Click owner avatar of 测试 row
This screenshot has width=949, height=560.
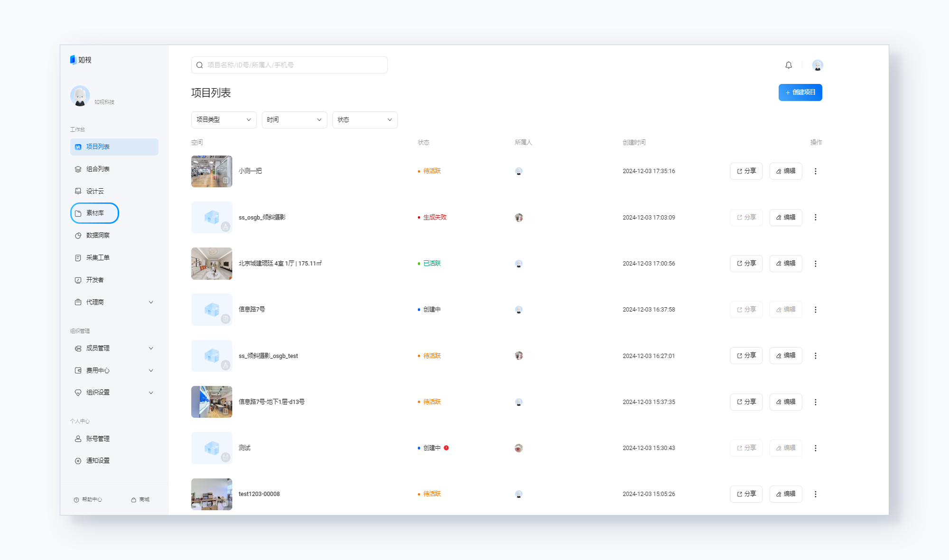[x=519, y=448]
